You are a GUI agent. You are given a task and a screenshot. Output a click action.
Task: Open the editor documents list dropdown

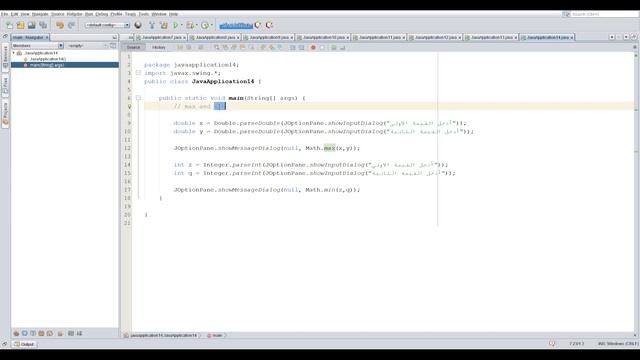click(626, 37)
